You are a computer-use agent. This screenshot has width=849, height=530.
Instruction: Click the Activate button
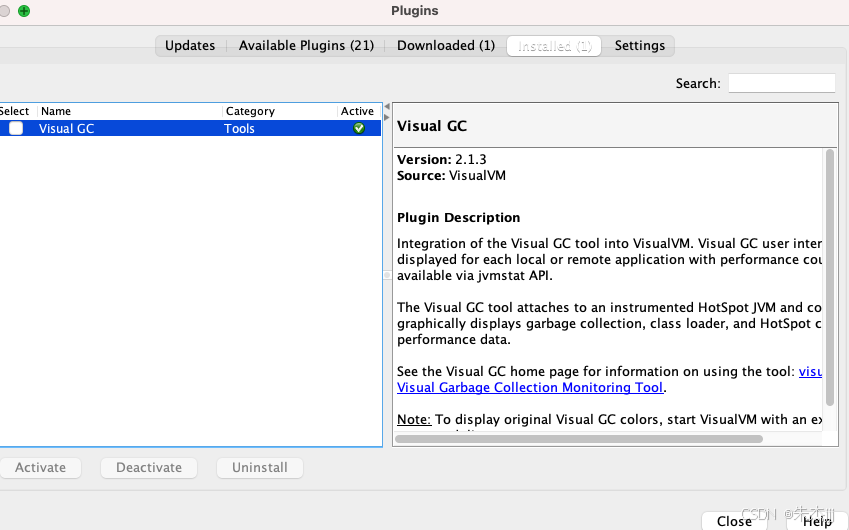point(41,468)
